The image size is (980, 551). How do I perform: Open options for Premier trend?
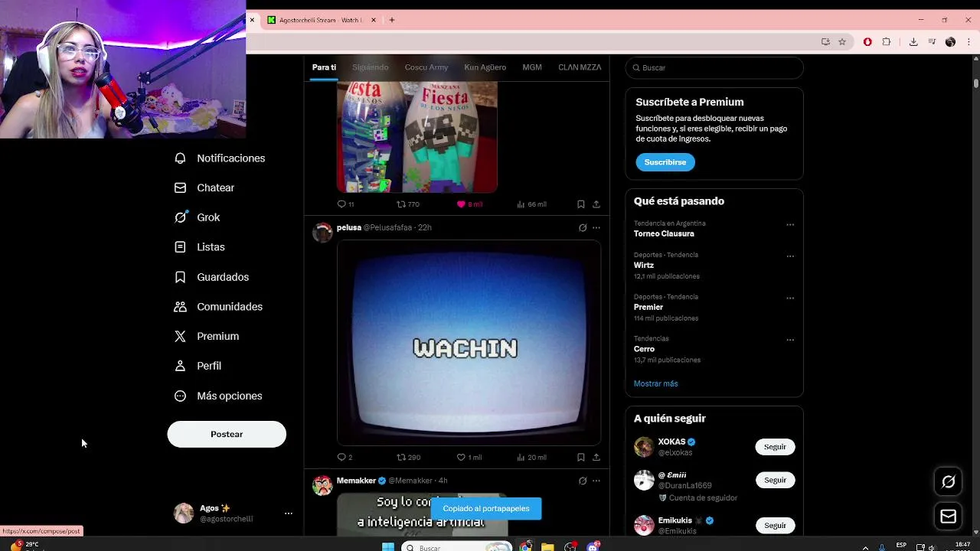[x=790, y=298]
